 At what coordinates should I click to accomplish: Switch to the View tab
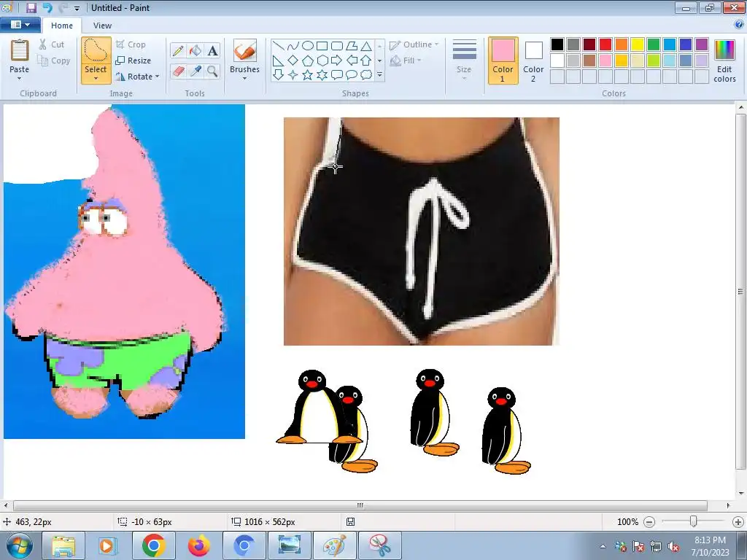click(102, 26)
